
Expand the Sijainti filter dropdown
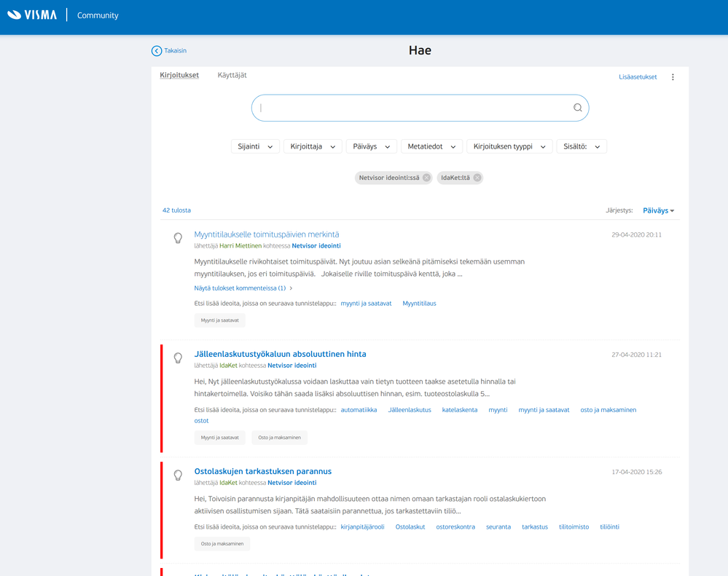(x=255, y=146)
